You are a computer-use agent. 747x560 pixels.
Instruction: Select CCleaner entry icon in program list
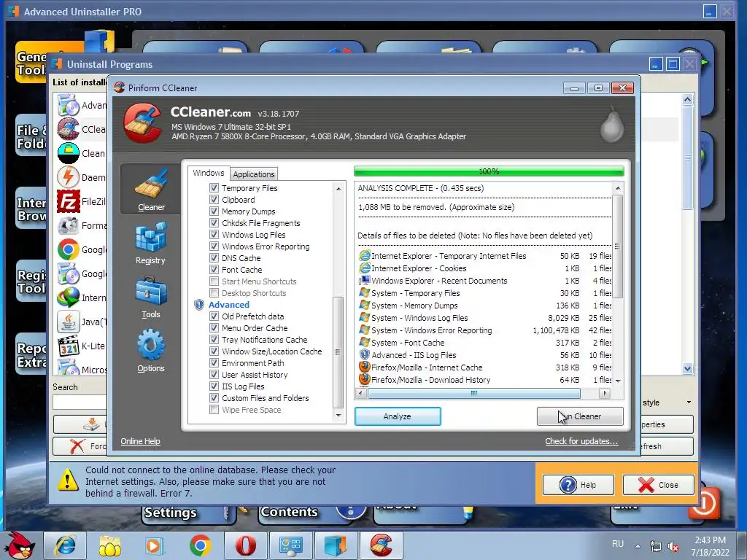(x=68, y=129)
